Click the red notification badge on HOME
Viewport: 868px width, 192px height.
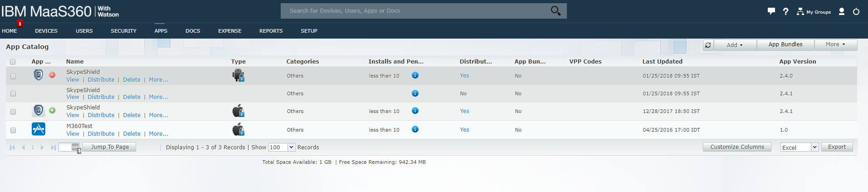pos(20,24)
